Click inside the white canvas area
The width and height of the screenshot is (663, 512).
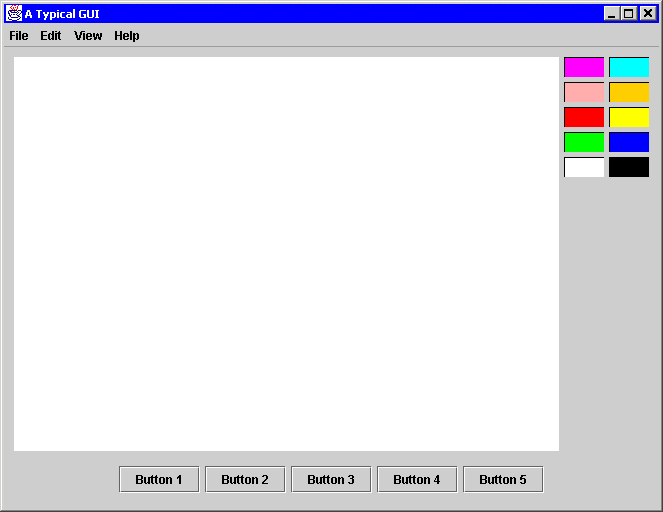click(x=286, y=254)
